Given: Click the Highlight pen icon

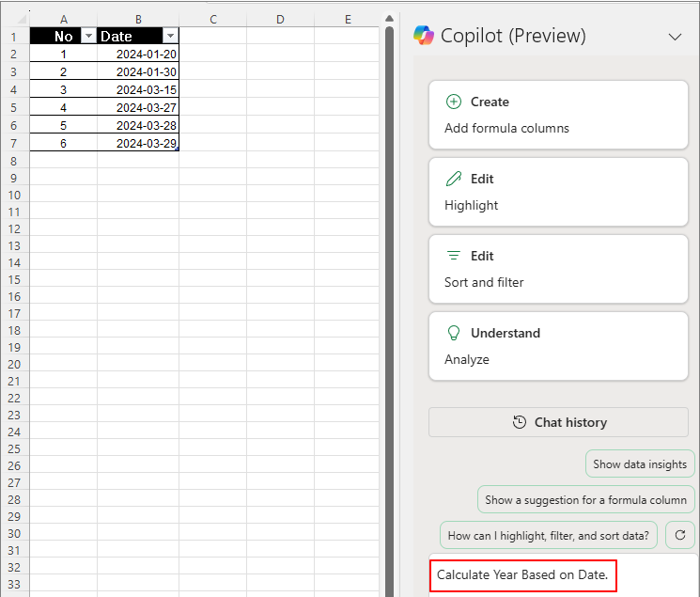Looking at the screenshot, I should [454, 179].
